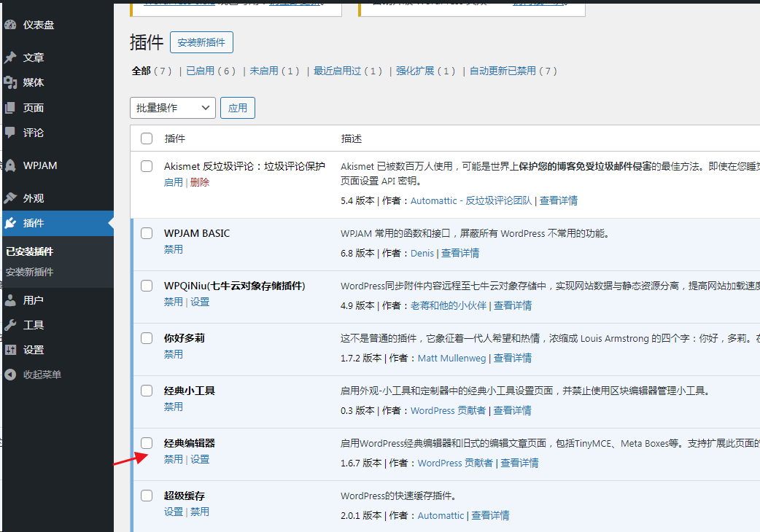Open the 媒体 sidebar menu

click(34, 83)
